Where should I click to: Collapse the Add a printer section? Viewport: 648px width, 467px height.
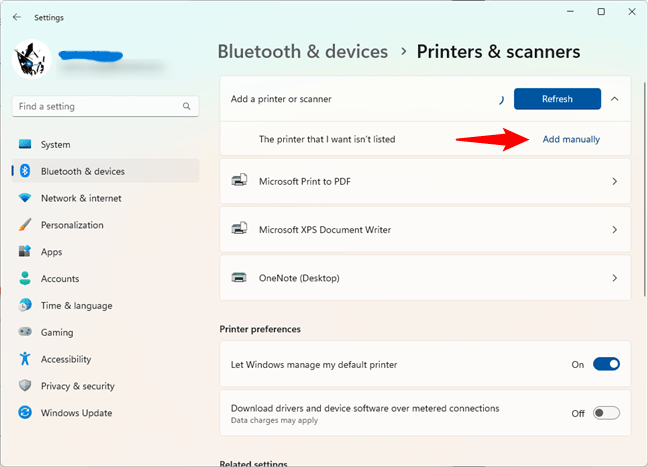click(x=615, y=99)
